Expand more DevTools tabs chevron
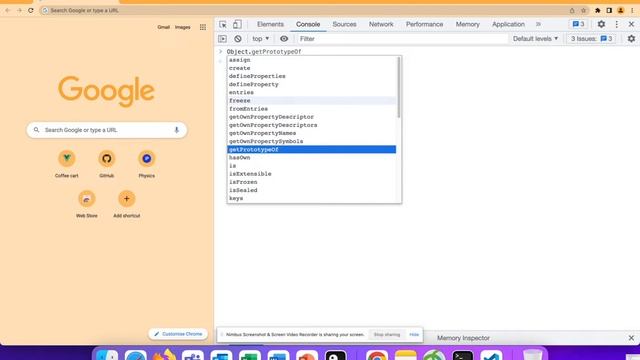The height and width of the screenshot is (360, 640). tap(538, 24)
